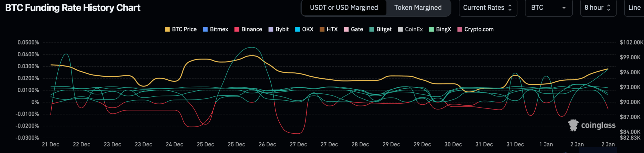The image size is (644, 153).
Task: Click the -0.0200% left axis label
Action: pyautogui.click(x=27, y=126)
